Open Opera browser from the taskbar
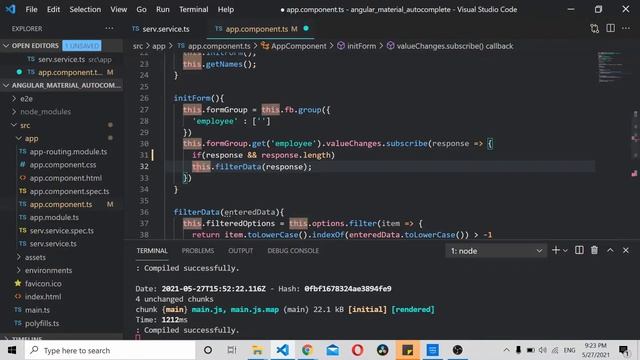The width and height of the screenshot is (640, 360). (x=357, y=350)
